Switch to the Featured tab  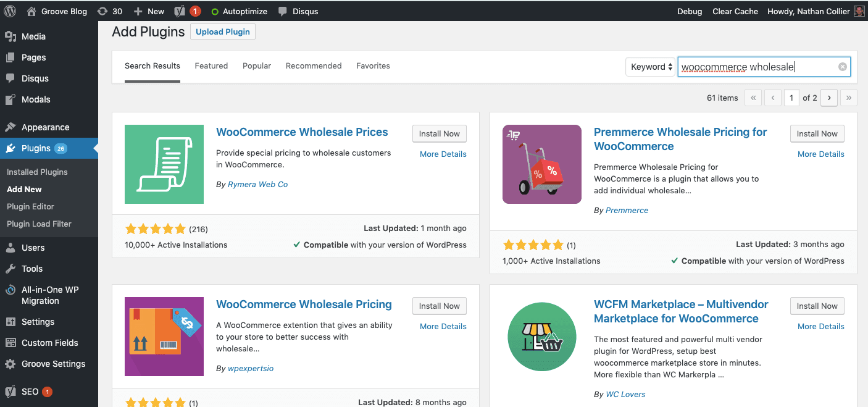pyautogui.click(x=211, y=65)
